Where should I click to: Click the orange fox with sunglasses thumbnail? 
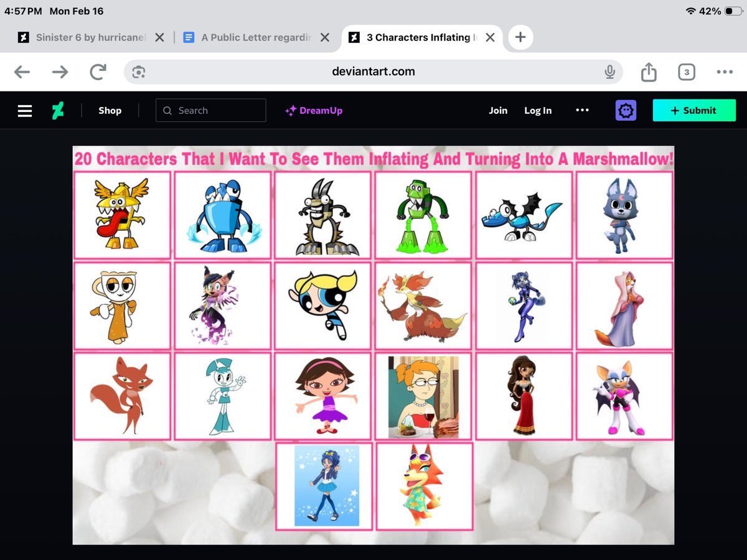tap(425, 487)
